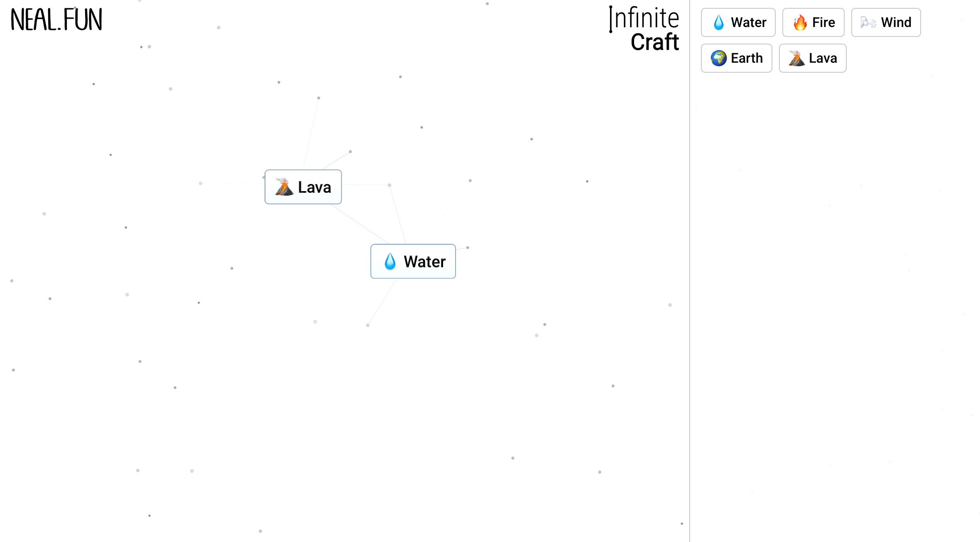Click the volcano emoji on the canvas Lava tile
Screen dimensions: 980x542
[284, 187]
